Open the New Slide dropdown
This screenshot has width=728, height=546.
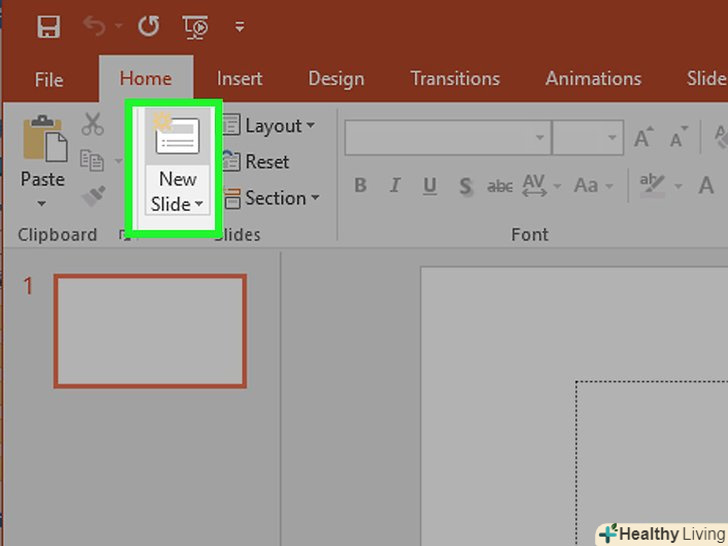(x=177, y=205)
